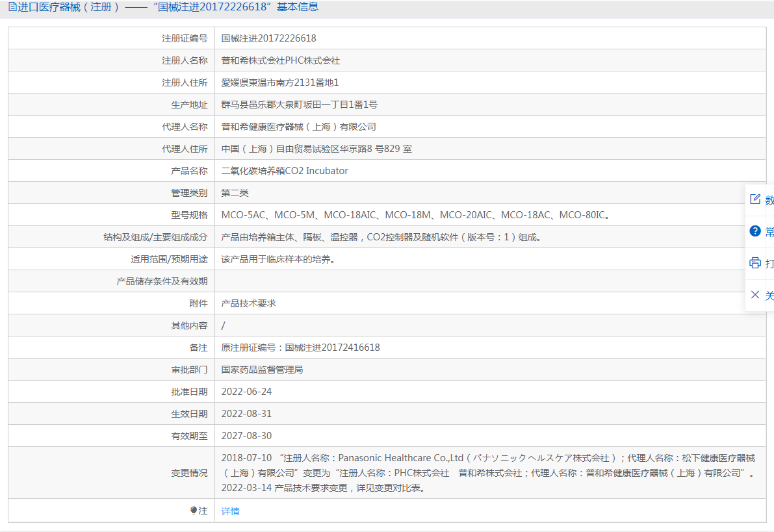This screenshot has width=774, height=532.
Task: Click the slash value in 其他内容 row
Action: (x=223, y=325)
